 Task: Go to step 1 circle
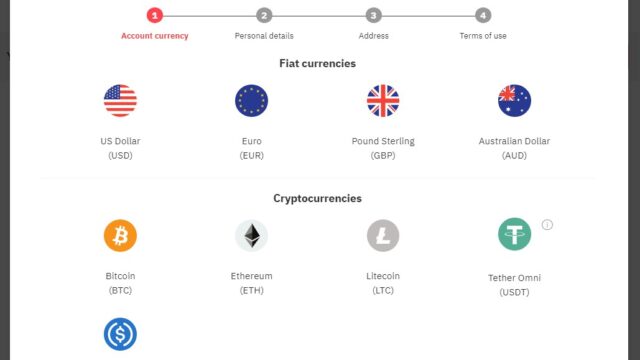coord(155,16)
